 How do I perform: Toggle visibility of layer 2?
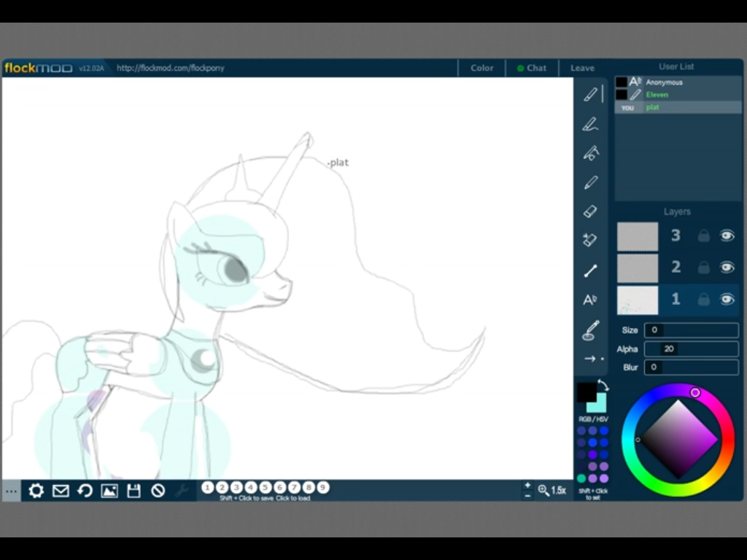pos(727,268)
